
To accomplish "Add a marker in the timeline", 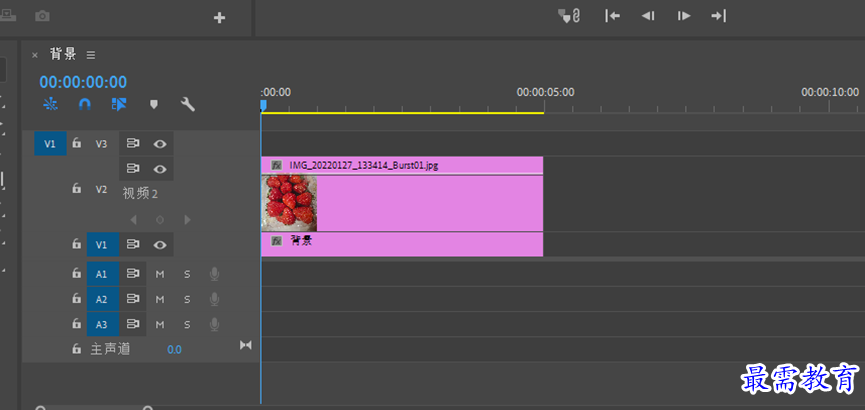I will coord(154,104).
